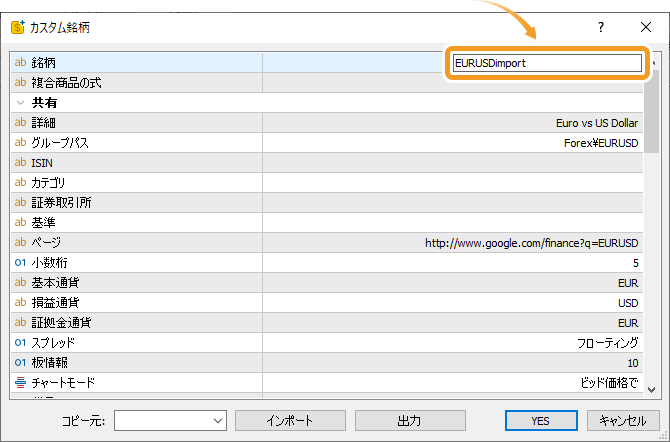Select the チャートモード row label

pyautogui.click(x=63, y=383)
